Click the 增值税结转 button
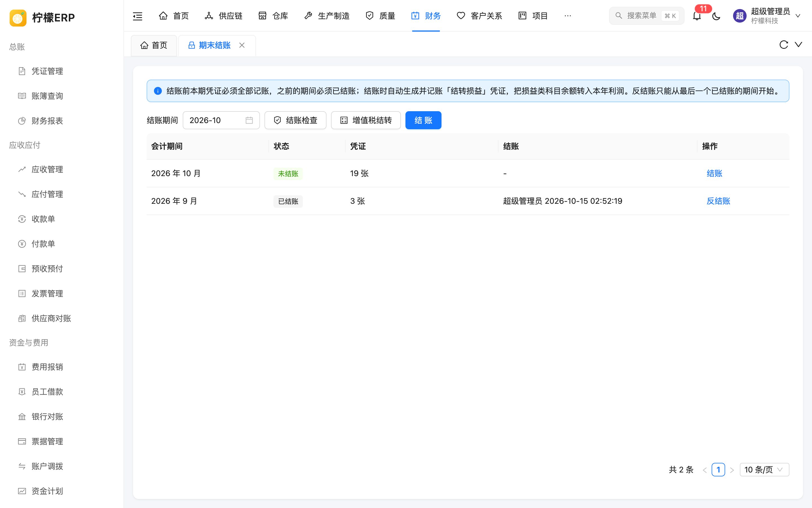 pos(366,120)
